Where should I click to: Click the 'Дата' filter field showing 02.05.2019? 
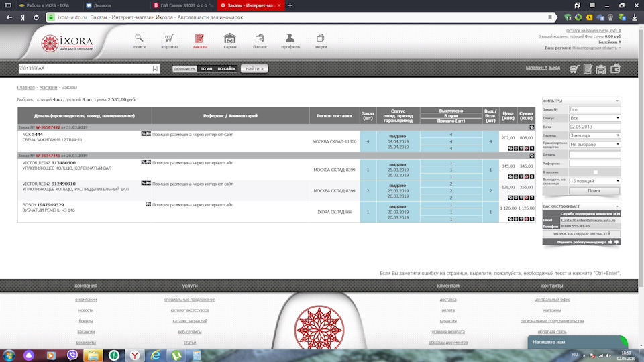click(594, 127)
